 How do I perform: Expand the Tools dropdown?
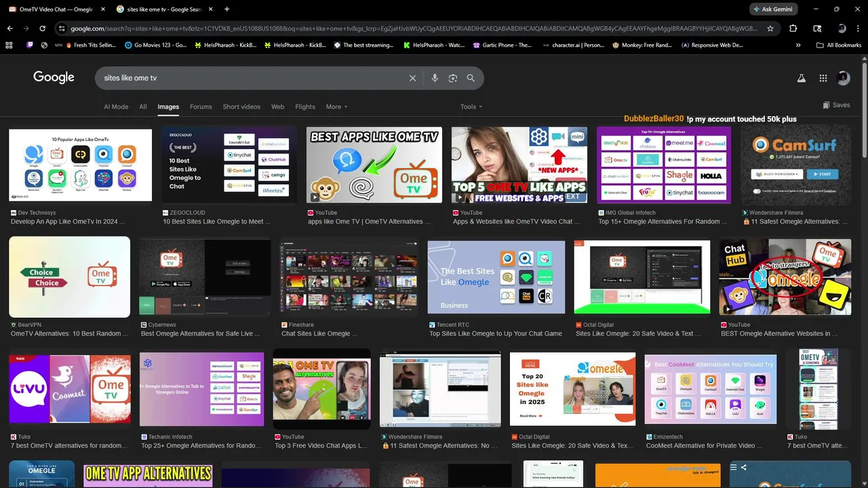(471, 106)
